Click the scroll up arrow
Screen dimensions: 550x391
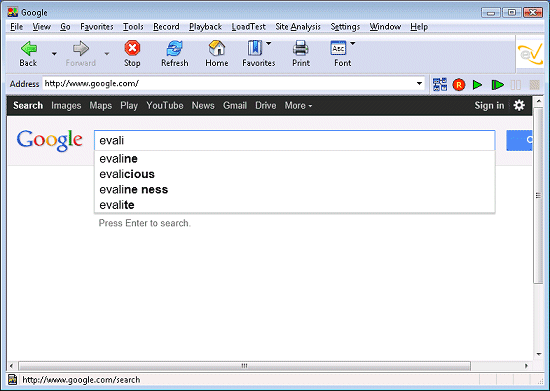pos(539,101)
